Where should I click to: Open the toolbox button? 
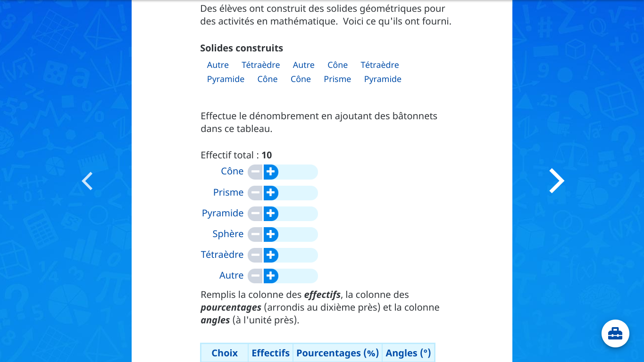pyautogui.click(x=615, y=334)
